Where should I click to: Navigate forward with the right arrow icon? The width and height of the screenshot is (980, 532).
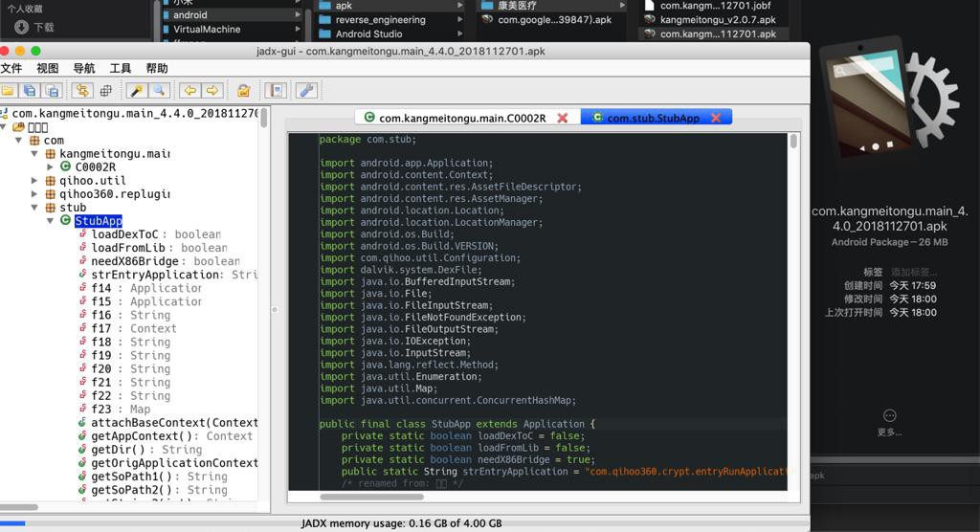[x=212, y=91]
